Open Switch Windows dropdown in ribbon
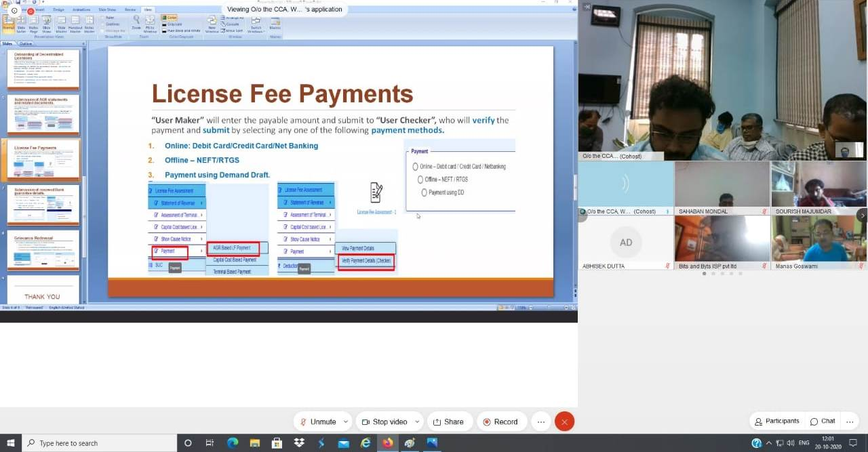The image size is (868, 452). tap(256, 24)
